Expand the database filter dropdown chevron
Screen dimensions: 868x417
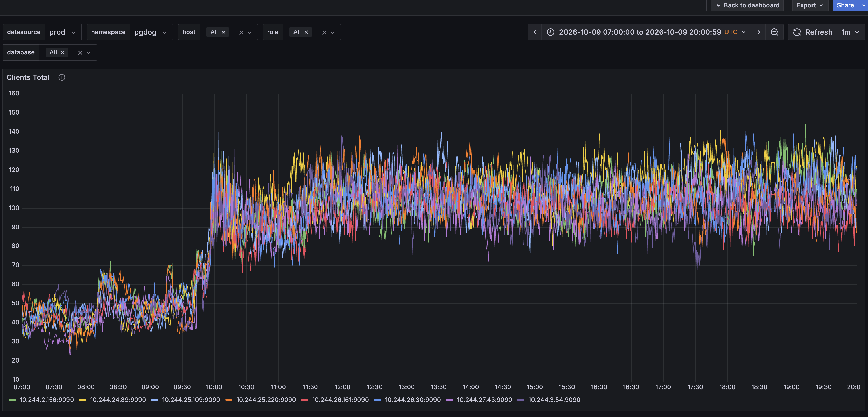[89, 53]
